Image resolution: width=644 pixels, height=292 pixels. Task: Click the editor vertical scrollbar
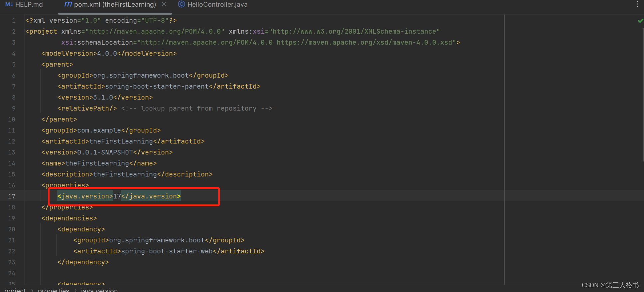pyautogui.click(x=642, y=95)
